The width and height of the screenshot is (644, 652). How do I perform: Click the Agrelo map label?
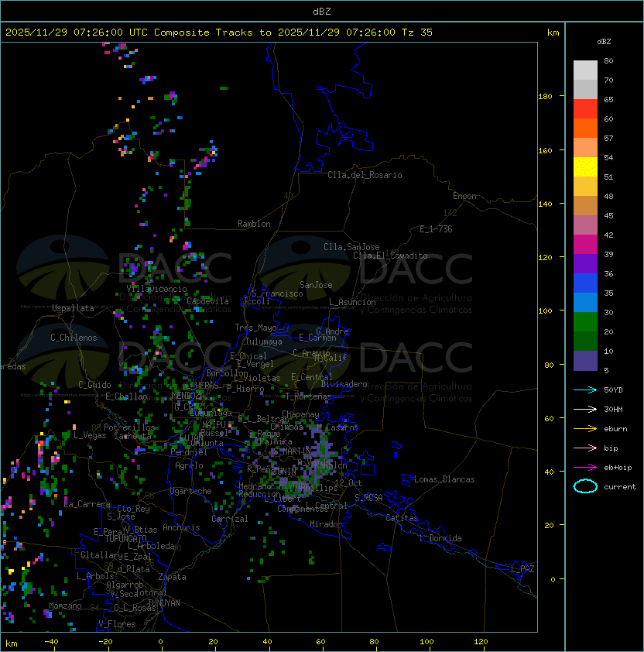click(x=189, y=465)
